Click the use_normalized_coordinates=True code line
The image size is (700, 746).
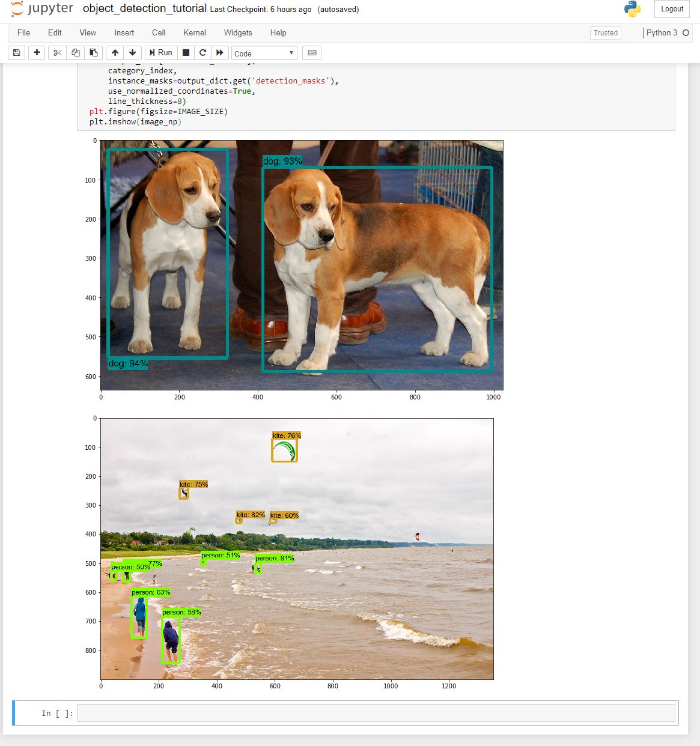point(182,91)
